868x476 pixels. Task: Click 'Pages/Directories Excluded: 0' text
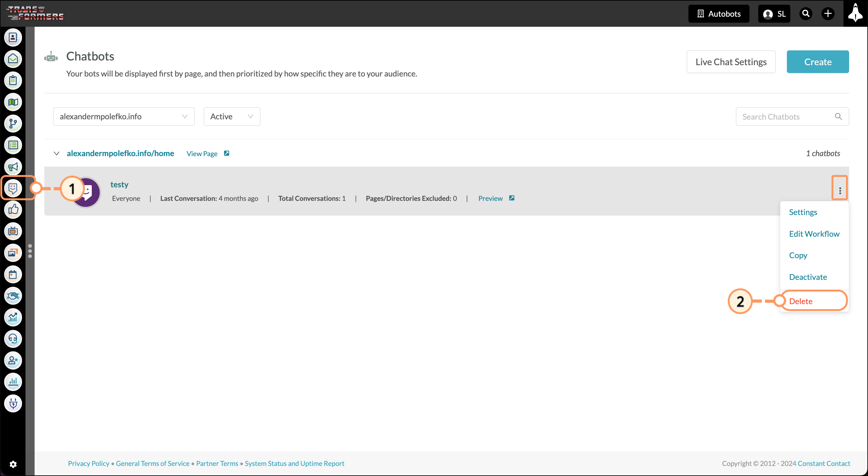pyautogui.click(x=411, y=198)
